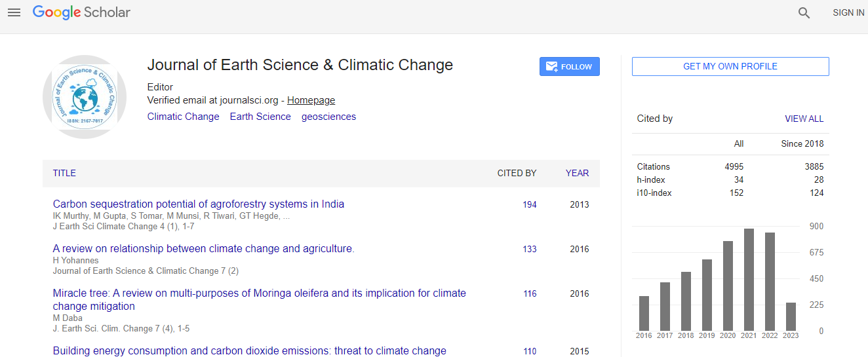868x357 pixels.
Task: Click the Follow button
Action: (569, 67)
